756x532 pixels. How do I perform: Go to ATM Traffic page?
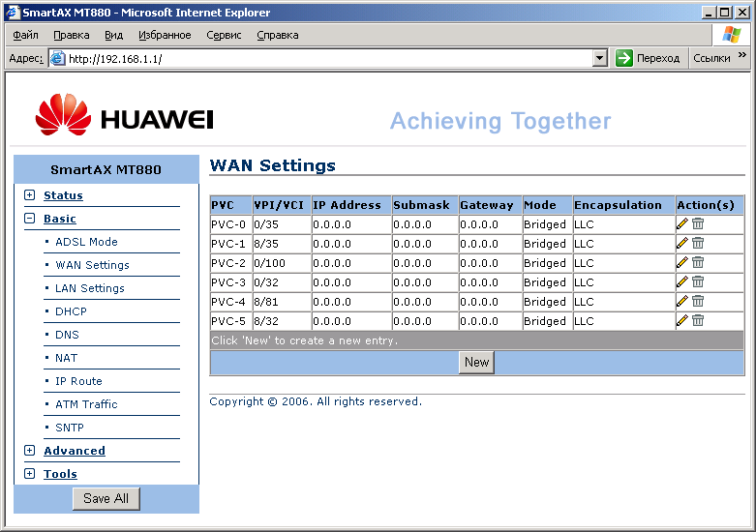86,403
